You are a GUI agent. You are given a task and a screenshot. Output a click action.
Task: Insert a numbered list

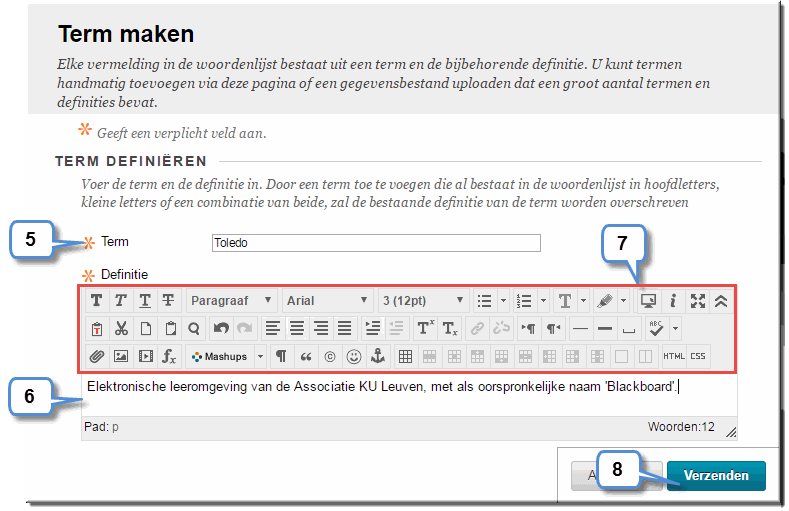(524, 301)
